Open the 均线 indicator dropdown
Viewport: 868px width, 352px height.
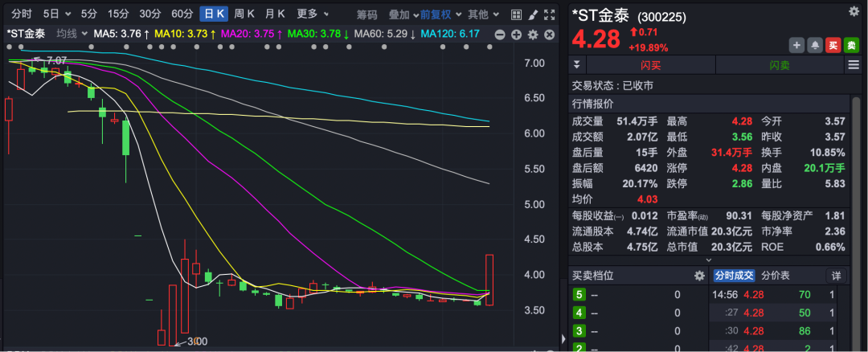72,34
